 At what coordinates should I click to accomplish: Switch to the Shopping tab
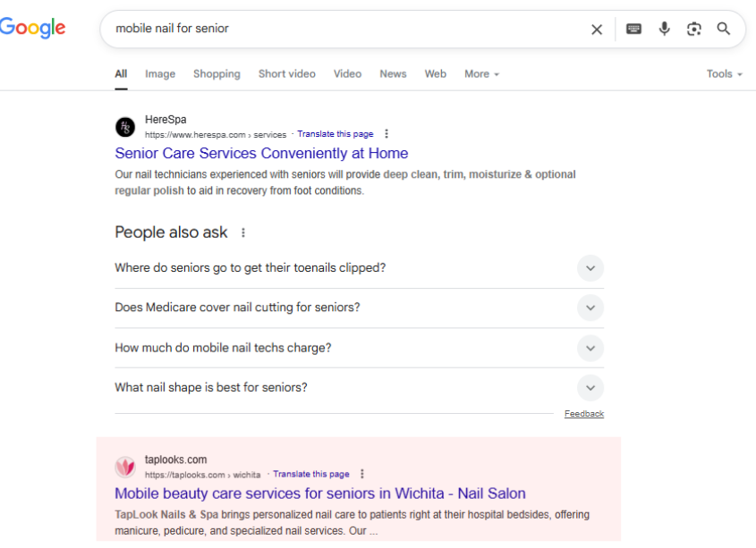point(217,73)
